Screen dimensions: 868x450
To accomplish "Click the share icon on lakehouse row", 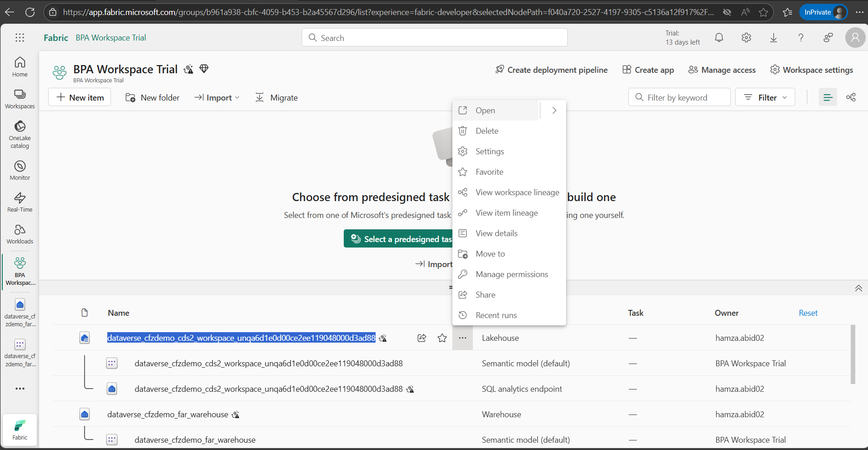I will 422,338.
